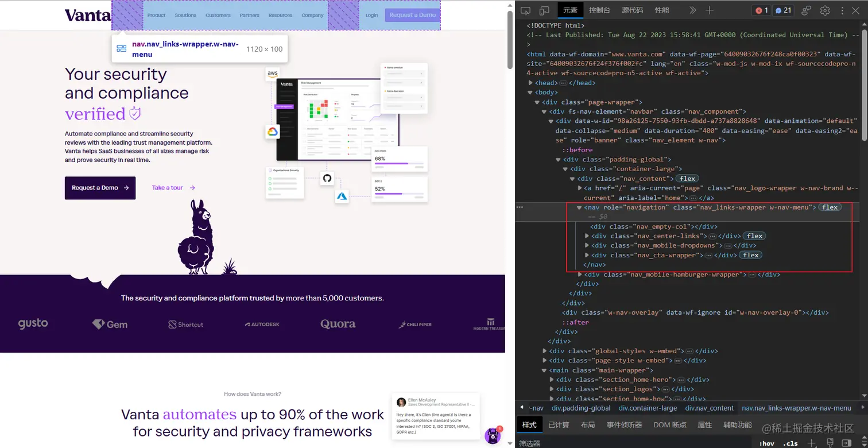Viewport: 868px width, 448px height.
Task: Switch to the 元素 tab
Action: coord(570,10)
